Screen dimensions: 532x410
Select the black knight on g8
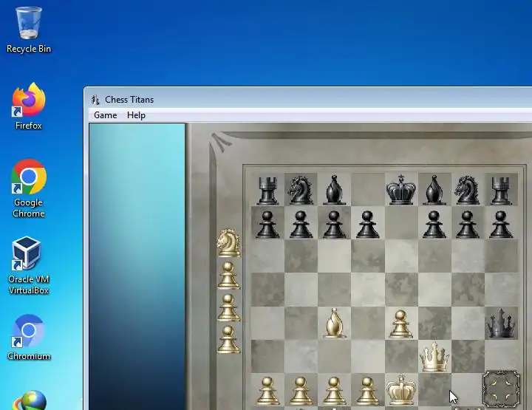[468, 190]
